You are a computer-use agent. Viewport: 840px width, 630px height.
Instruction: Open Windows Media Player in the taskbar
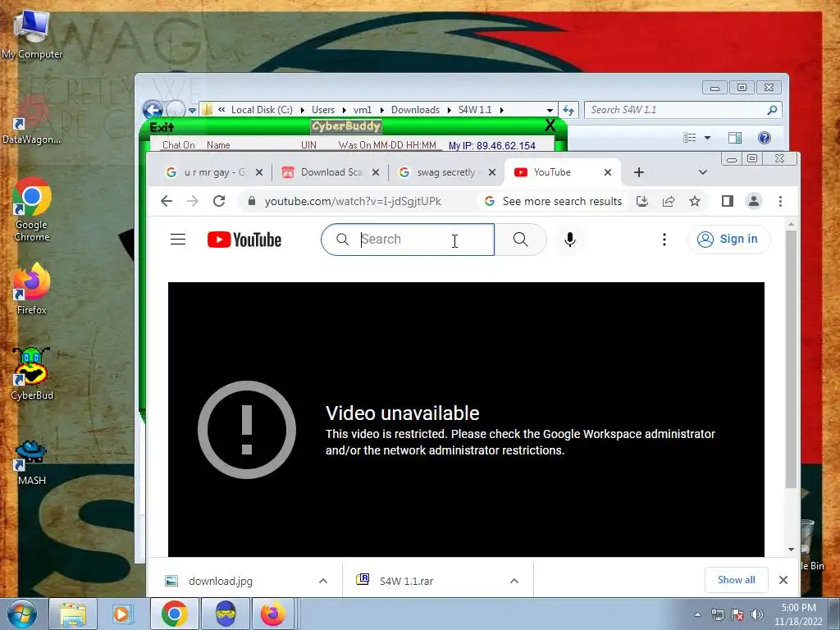[122, 614]
